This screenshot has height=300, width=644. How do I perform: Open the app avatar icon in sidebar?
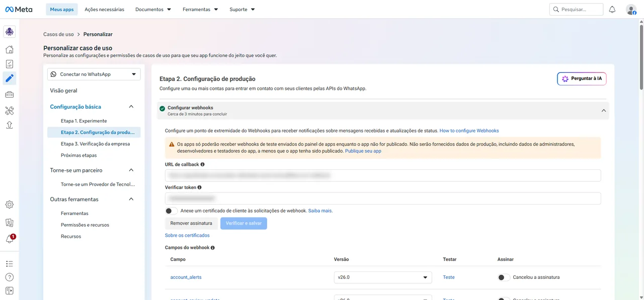click(10, 32)
